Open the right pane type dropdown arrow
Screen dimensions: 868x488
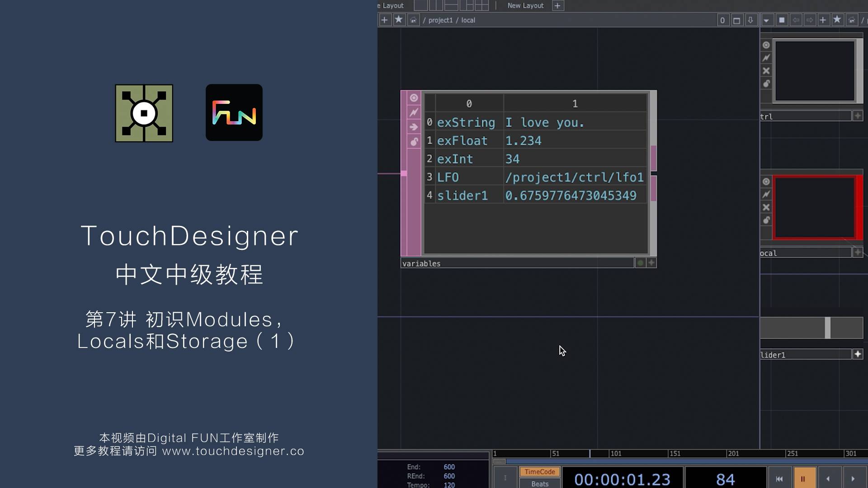(766, 20)
